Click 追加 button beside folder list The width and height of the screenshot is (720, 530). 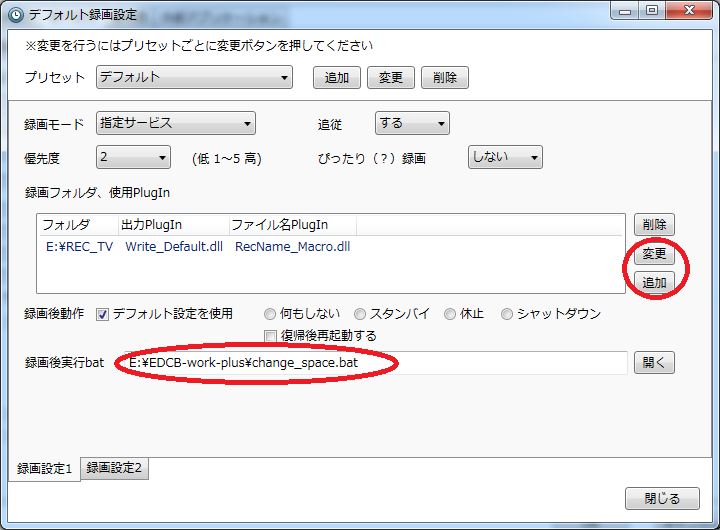coord(654,282)
